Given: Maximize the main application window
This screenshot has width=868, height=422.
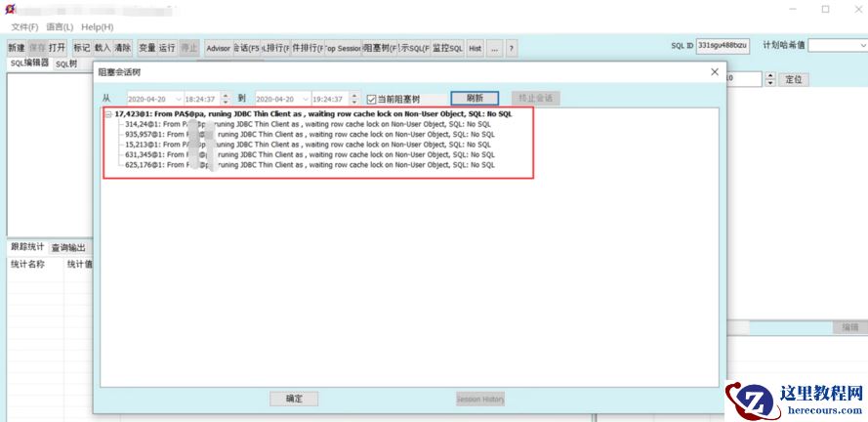Looking at the screenshot, I should pyautogui.click(x=825, y=10).
